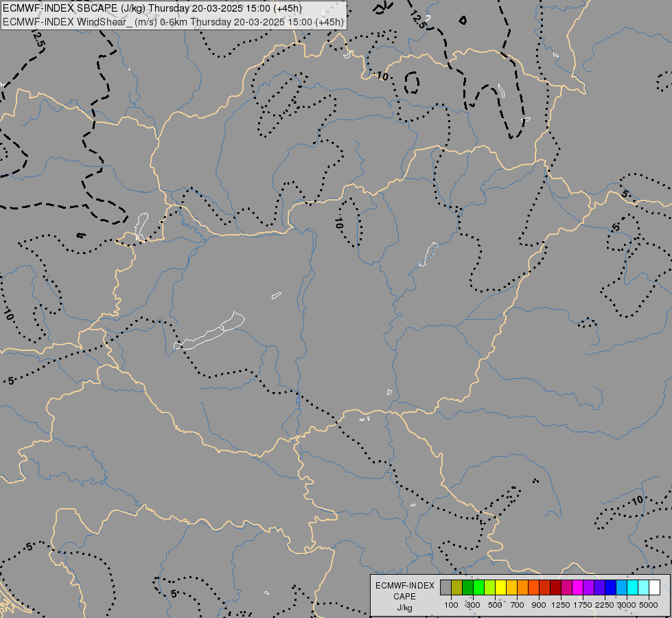Select the violet purple legend swatch
Screen dimensions: 672x618
click(588, 587)
